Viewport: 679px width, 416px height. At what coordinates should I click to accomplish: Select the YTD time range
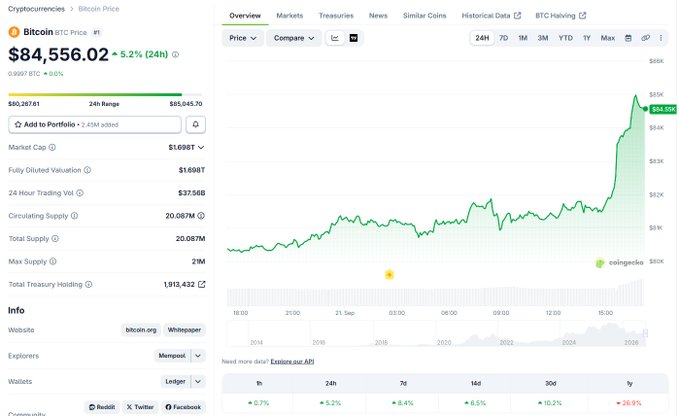565,38
